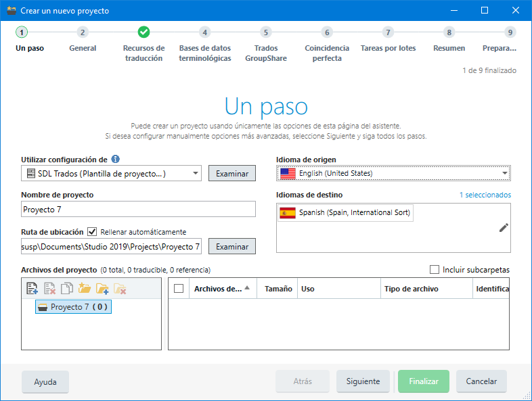Viewport: 532px width, 401px height.
Task: Click the Siguiente button
Action: [363, 381]
